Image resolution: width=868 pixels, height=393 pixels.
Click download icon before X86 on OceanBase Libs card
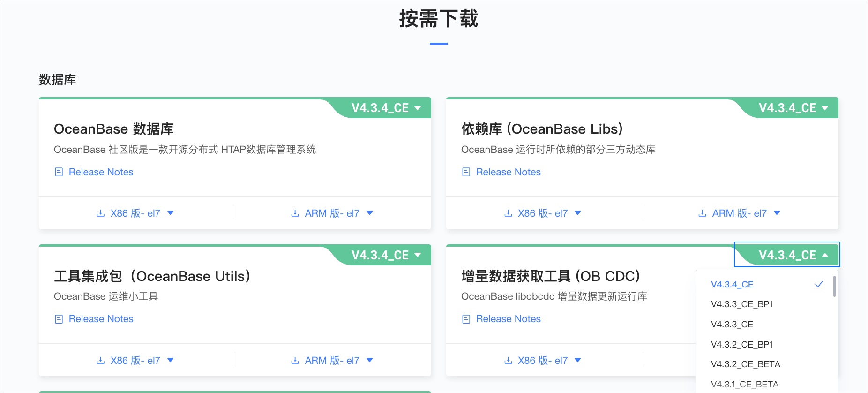(x=508, y=213)
